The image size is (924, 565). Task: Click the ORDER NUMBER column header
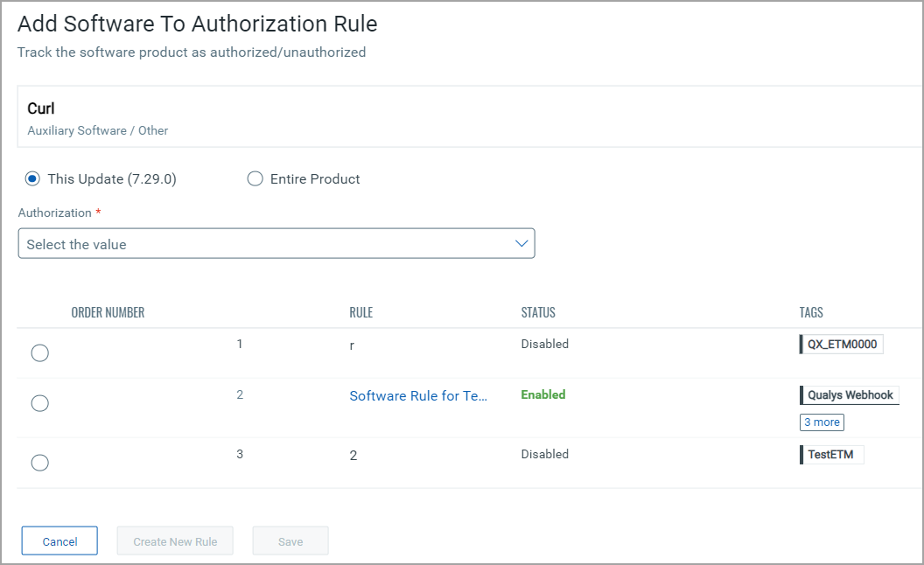(108, 312)
